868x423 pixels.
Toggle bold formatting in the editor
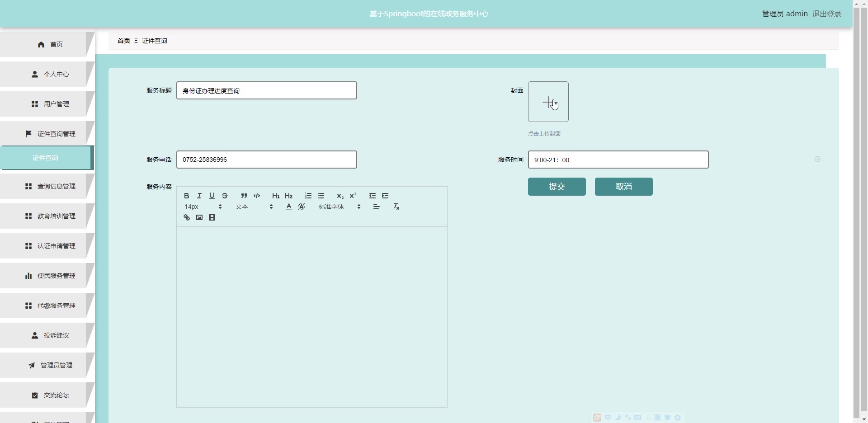coord(186,196)
